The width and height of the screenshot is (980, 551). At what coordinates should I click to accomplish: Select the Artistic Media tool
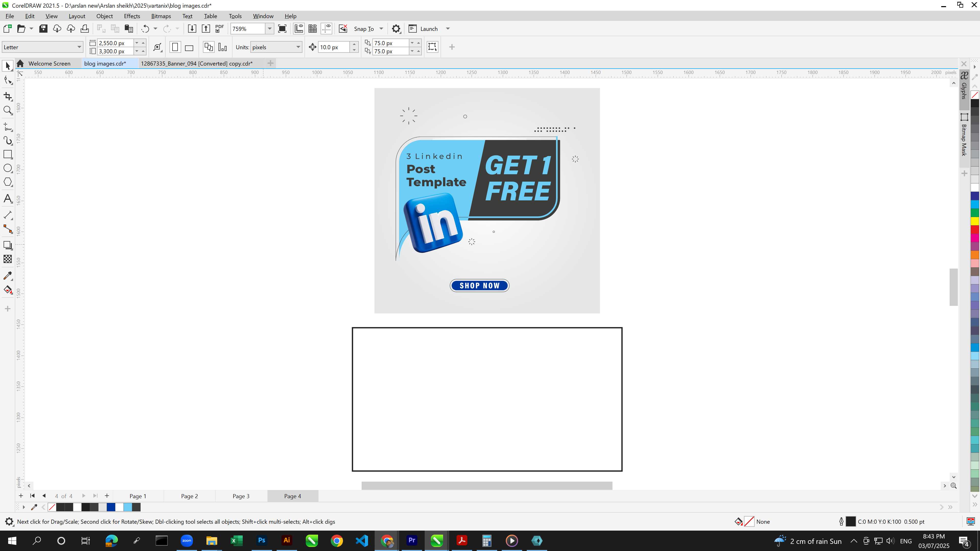[8, 140]
